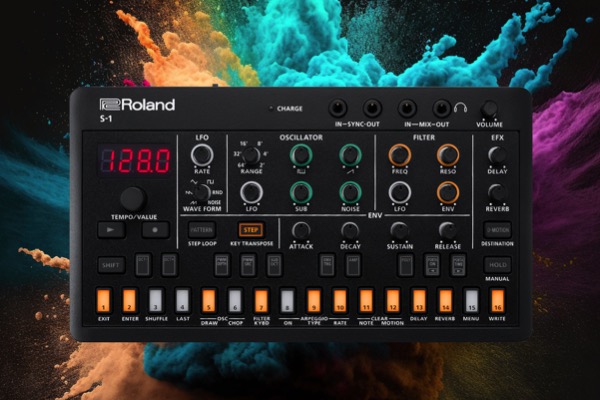
Task: Turn the TEMPO/VALUE knob
Action: pyautogui.click(x=133, y=199)
